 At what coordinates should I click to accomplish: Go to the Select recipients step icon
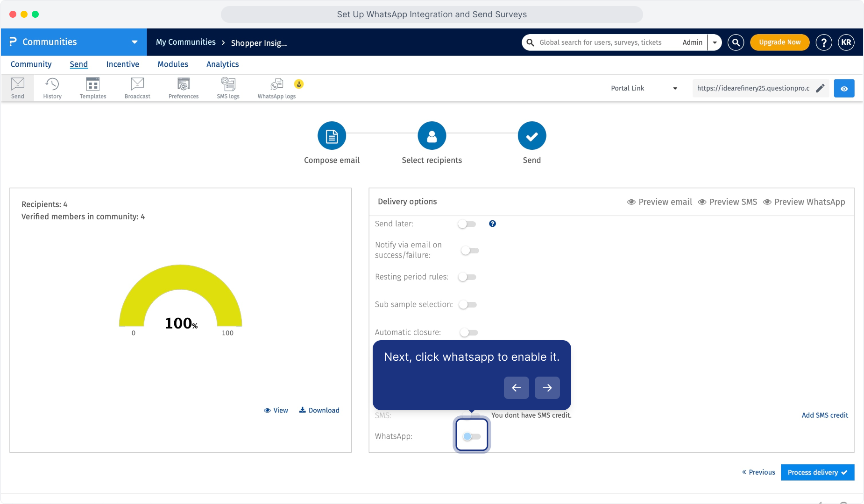point(432,136)
